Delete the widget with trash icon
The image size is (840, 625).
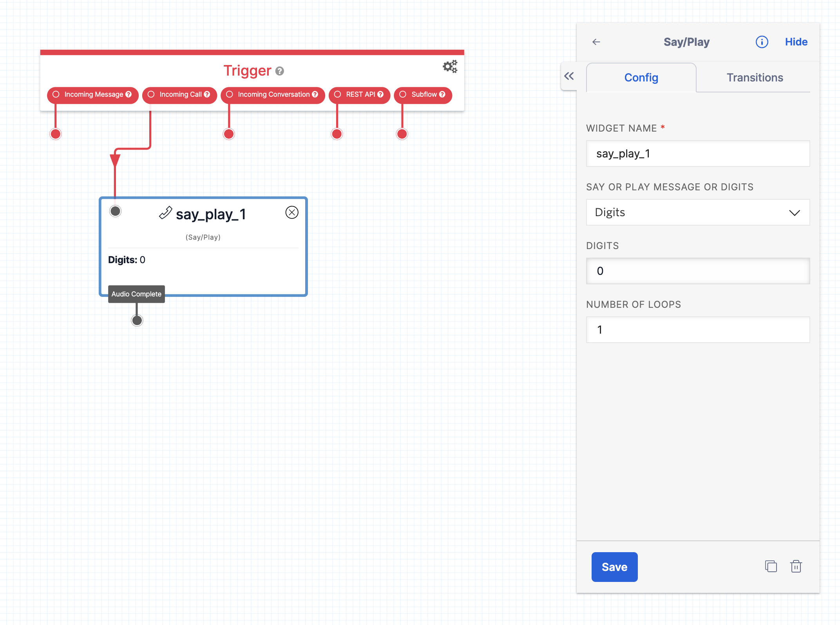tap(796, 566)
